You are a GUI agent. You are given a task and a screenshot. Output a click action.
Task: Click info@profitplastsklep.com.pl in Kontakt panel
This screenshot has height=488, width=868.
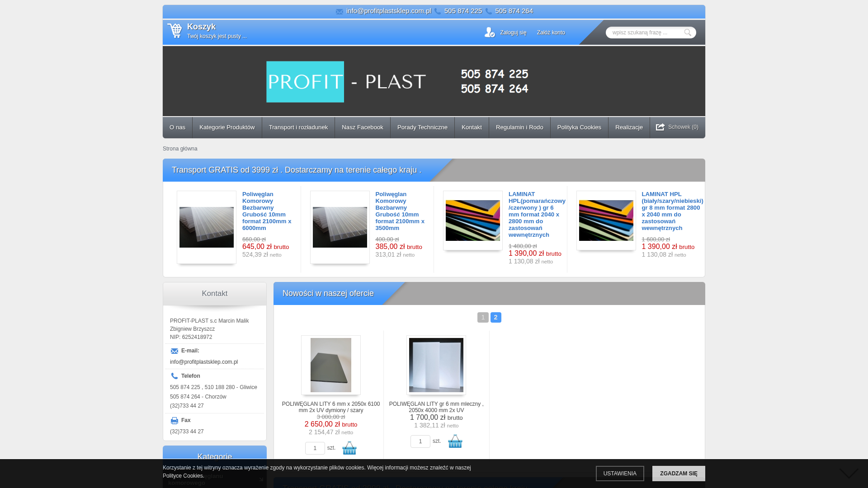click(x=204, y=362)
